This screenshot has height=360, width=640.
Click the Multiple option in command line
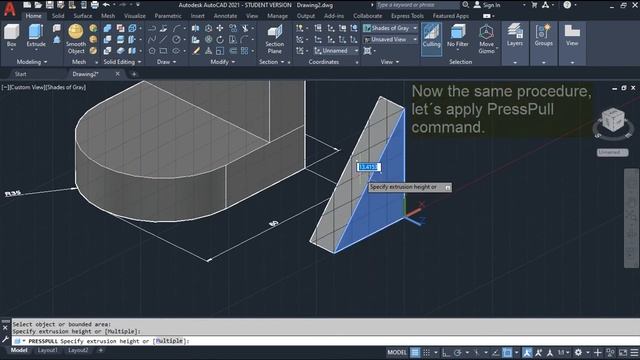169,341
